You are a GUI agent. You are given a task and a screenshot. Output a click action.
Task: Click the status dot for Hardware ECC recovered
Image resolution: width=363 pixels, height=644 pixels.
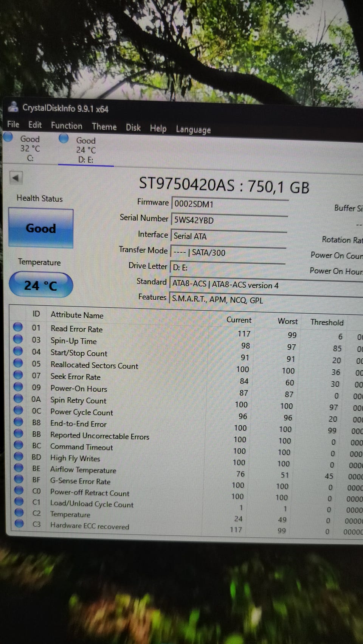[19, 524]
